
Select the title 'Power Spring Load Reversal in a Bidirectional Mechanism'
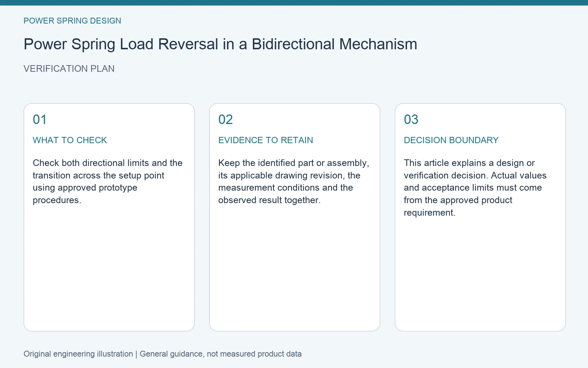(x=220, y=44)
